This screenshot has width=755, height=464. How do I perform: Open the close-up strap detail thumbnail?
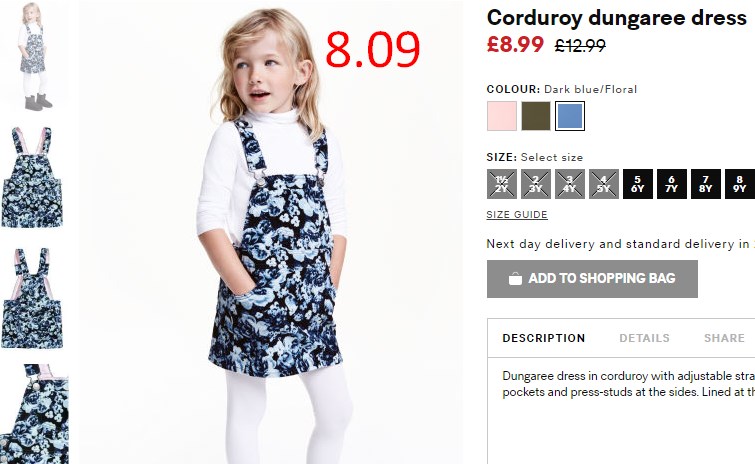35,414
